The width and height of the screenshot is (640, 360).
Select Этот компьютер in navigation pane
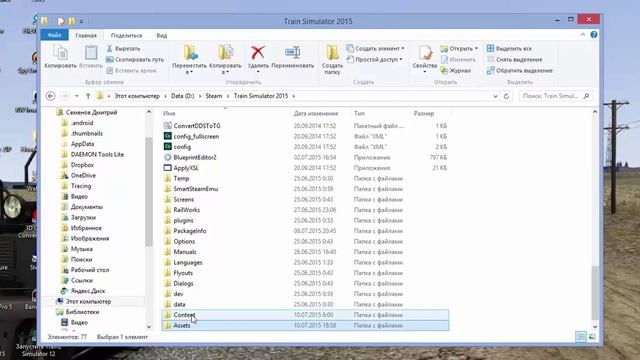pos(88,302)
